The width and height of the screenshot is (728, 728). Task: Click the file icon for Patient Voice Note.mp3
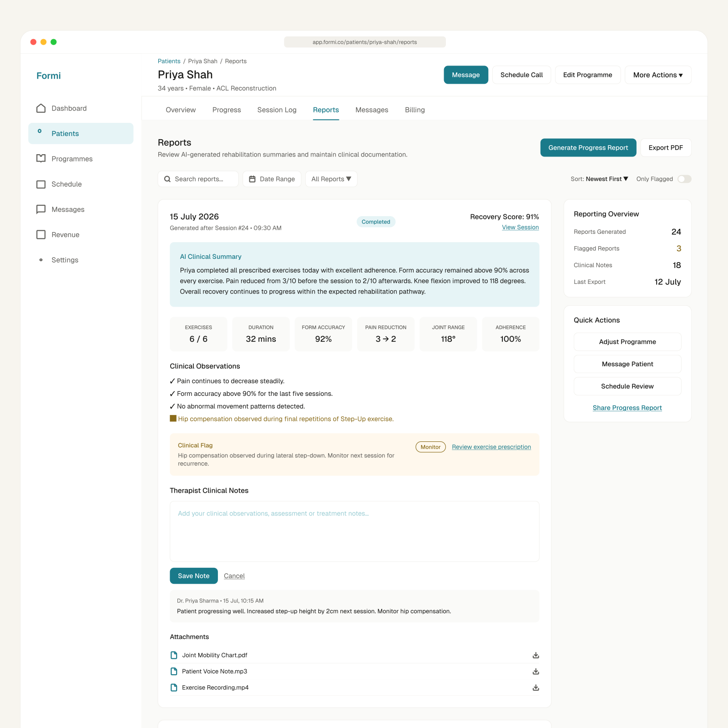click(174, 672)
